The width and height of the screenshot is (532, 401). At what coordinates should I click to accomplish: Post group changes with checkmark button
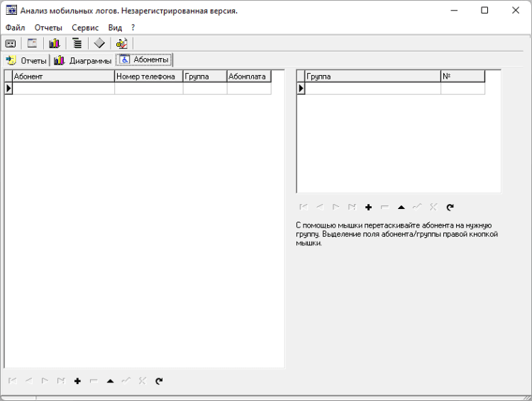(x=417, y=207)
